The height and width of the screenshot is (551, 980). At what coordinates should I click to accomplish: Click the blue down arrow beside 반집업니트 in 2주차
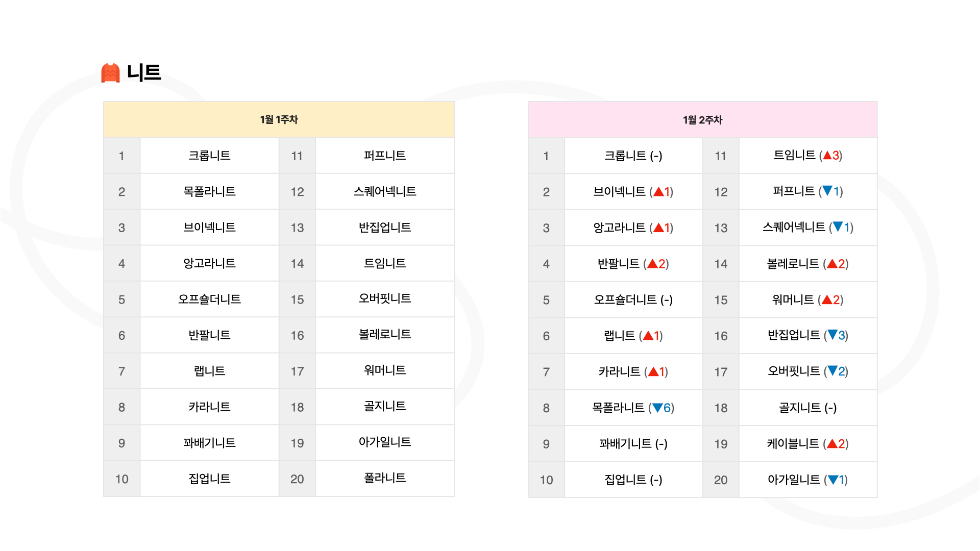(x=832, y=335)
